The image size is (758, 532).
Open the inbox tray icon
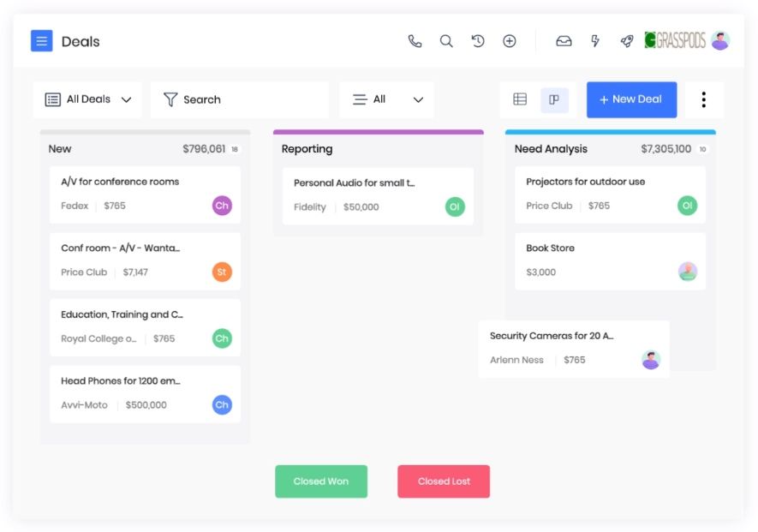[564, 41]
